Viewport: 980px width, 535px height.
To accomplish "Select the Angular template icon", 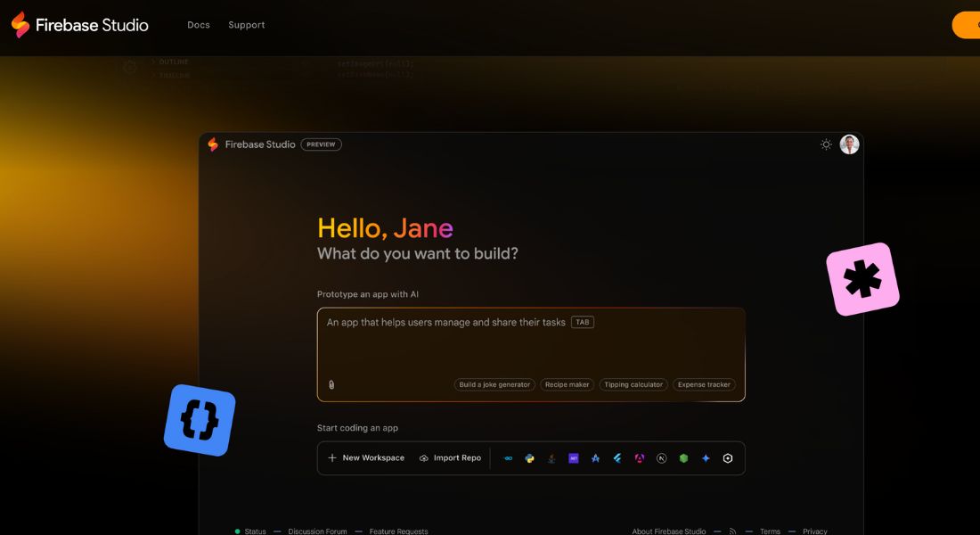I will coord(640,458).
